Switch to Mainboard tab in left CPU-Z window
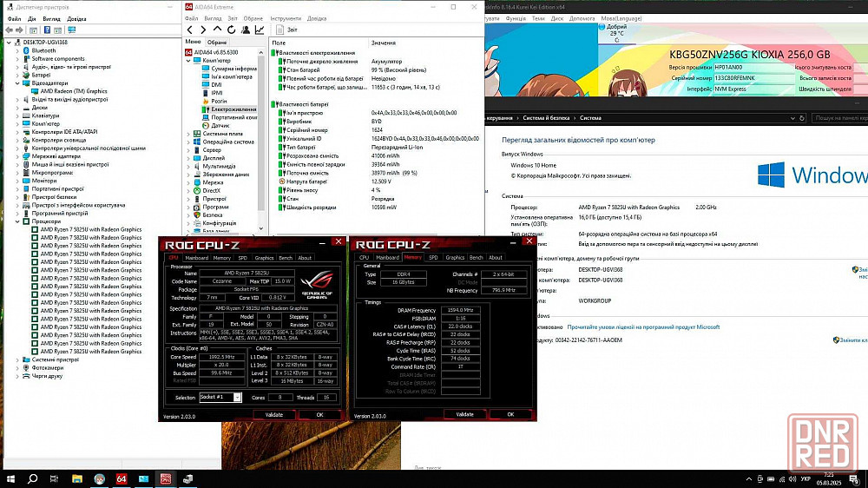Viewport: 868px width, 488px height. [x=196, y=258]
